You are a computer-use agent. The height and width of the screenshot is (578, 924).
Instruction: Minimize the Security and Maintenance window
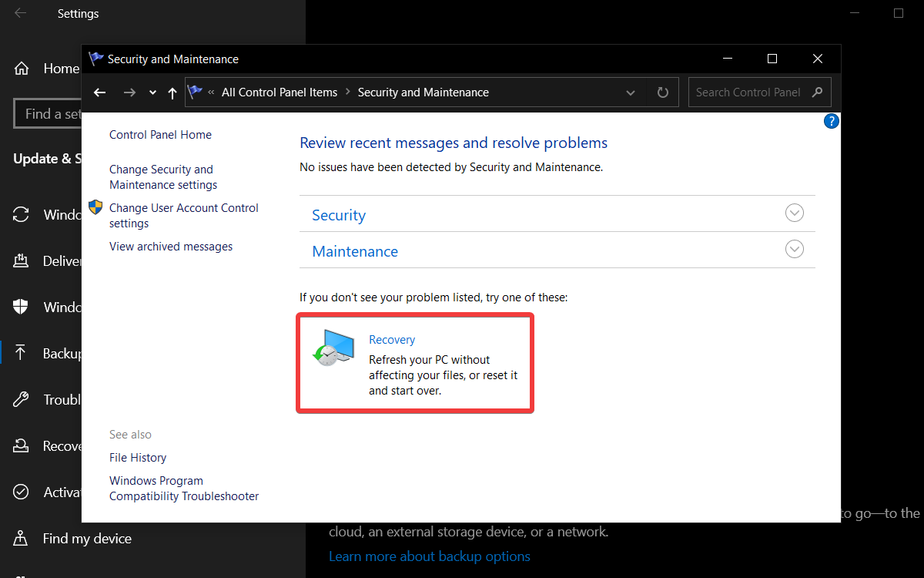point(726,59)
